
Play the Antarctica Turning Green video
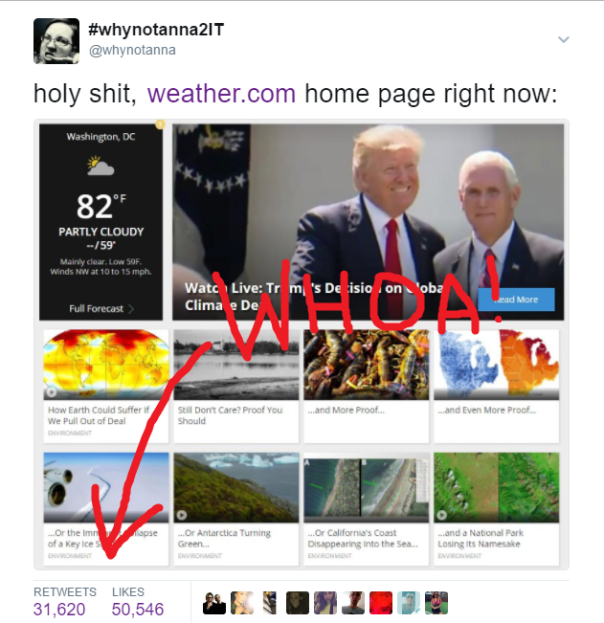tap(182, 515)
